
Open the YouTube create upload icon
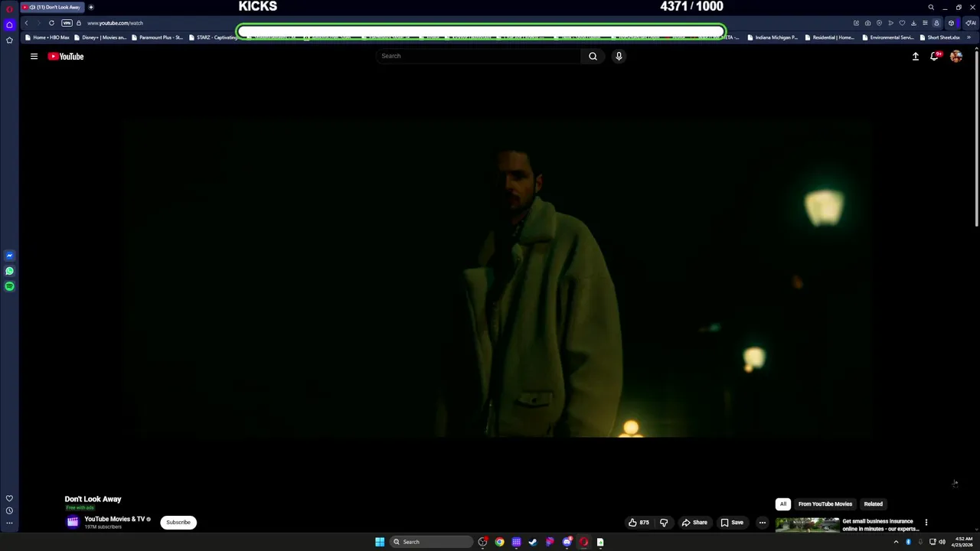(x=915, y=56)
